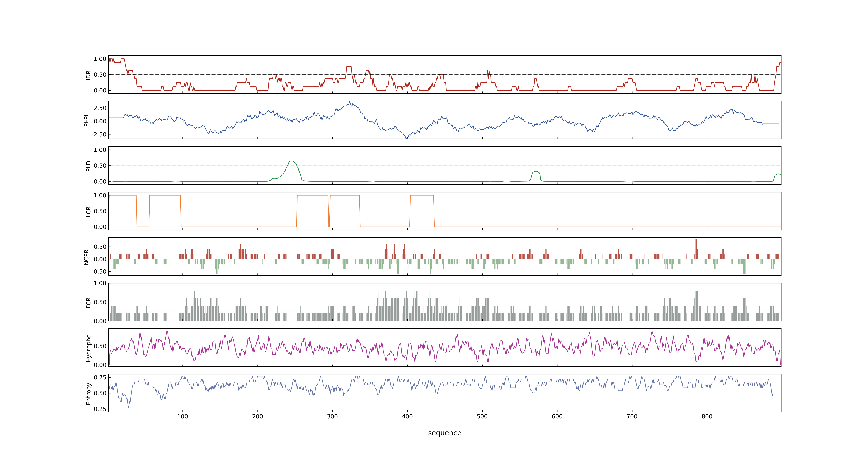Image resolution: width=868 pixels, height=463 pixels.
Task: Select the x-axis tick label "300"
Action: click(x=332, y=416)
